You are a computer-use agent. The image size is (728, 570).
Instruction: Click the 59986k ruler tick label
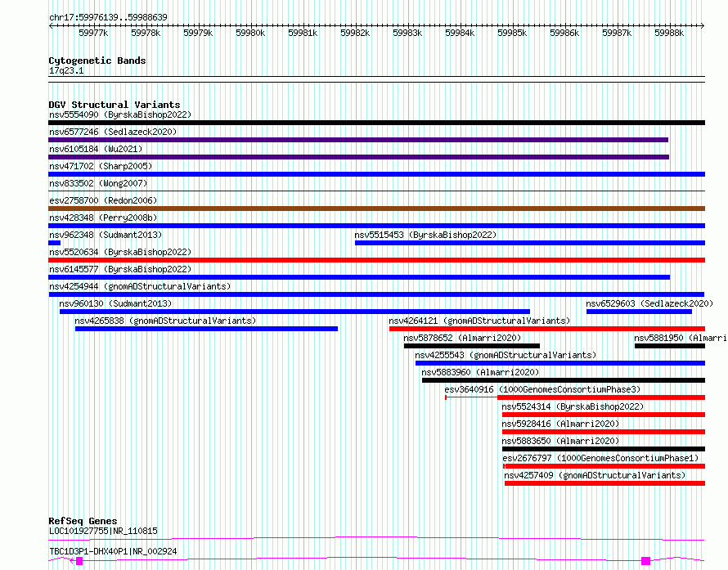click(564, 33)
